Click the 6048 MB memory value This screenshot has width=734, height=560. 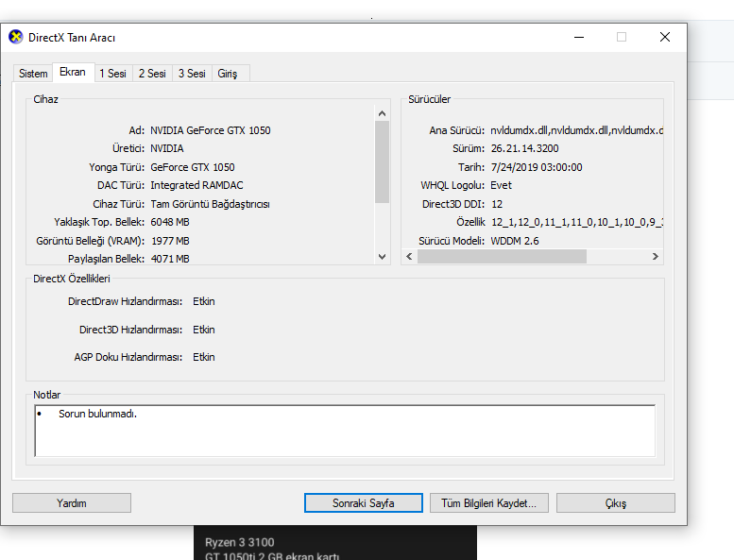click(x=170, y=222)
